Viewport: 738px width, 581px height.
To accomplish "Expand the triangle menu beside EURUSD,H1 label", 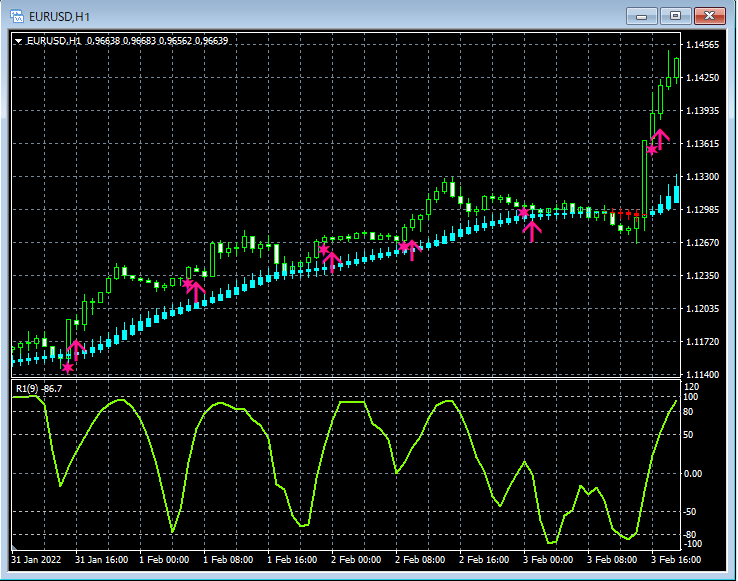I will coord(19,41).
